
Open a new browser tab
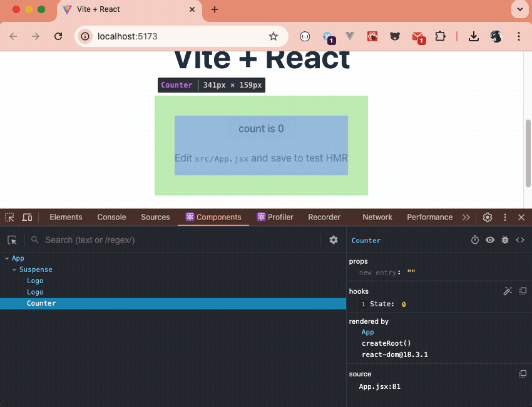(x=215, y=9)
